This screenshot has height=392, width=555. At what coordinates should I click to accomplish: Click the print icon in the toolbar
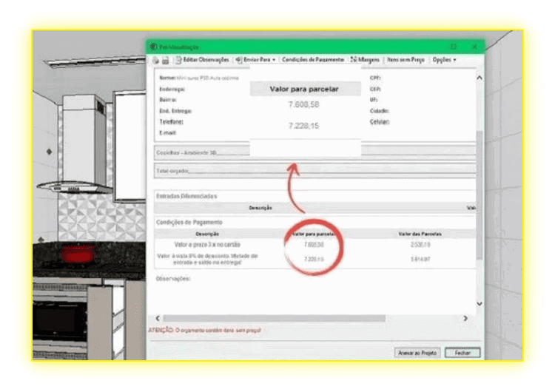tap(155, 60)
